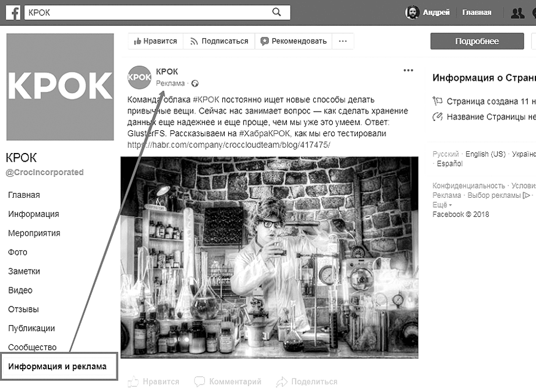Open Выбор рекламы footer link
This screenshot has height=392, width=536.
point(494,195)
